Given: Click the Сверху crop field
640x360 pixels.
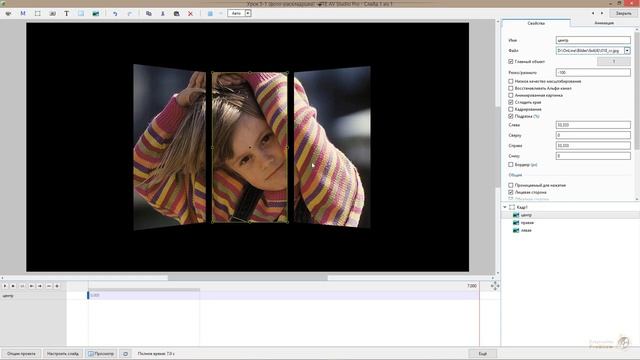Looking at the screenshot, I should coord(593,135).
